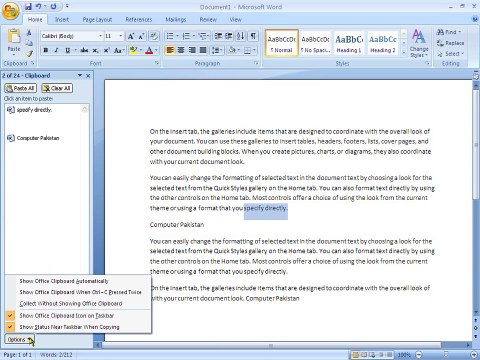Viewport: 480px width, 360px height.
Task: Open the font name dropdown
Action: 100,36
